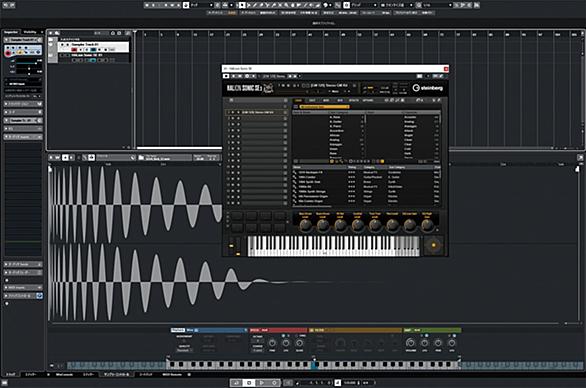
Task: Record-enable Sampler Track 01 red button
Action: (x=74, y=49)
